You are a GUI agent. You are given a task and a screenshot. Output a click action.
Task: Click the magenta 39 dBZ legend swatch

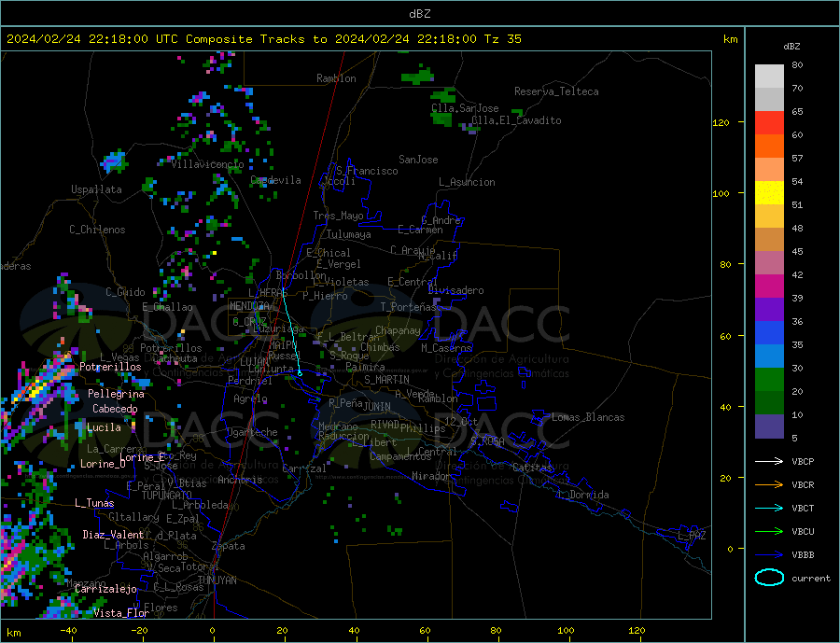tap(769, 287)
